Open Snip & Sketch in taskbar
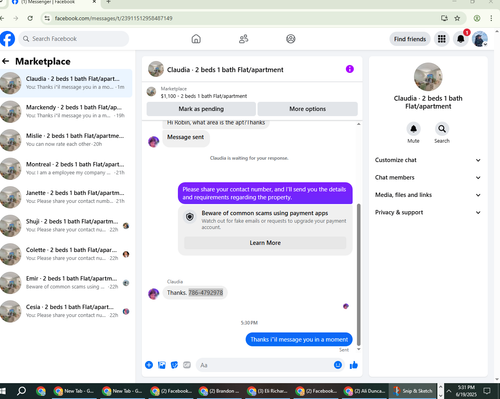This screenshot has width=500, height=399. coord(413,391)
